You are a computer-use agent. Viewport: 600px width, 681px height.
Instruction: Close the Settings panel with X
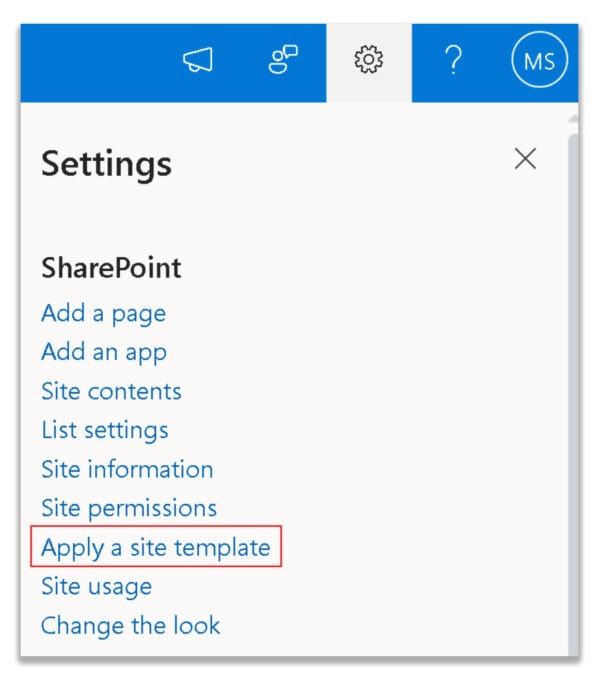click(x=525, y=159)
